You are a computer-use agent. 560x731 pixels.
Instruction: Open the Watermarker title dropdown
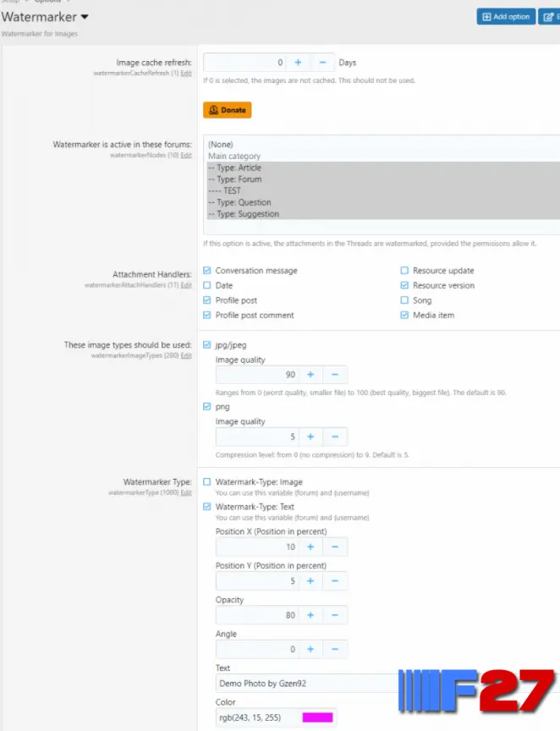click(x=84, y=17)
